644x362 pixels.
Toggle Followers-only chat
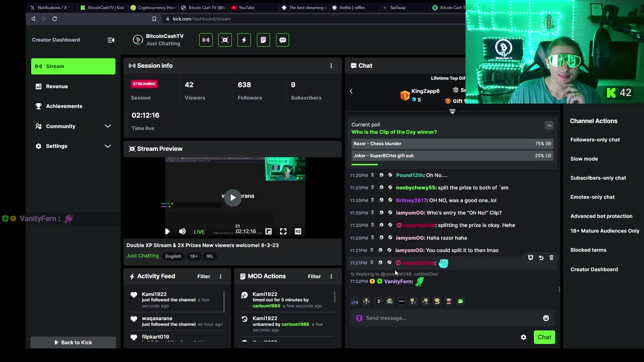point(595,140)
